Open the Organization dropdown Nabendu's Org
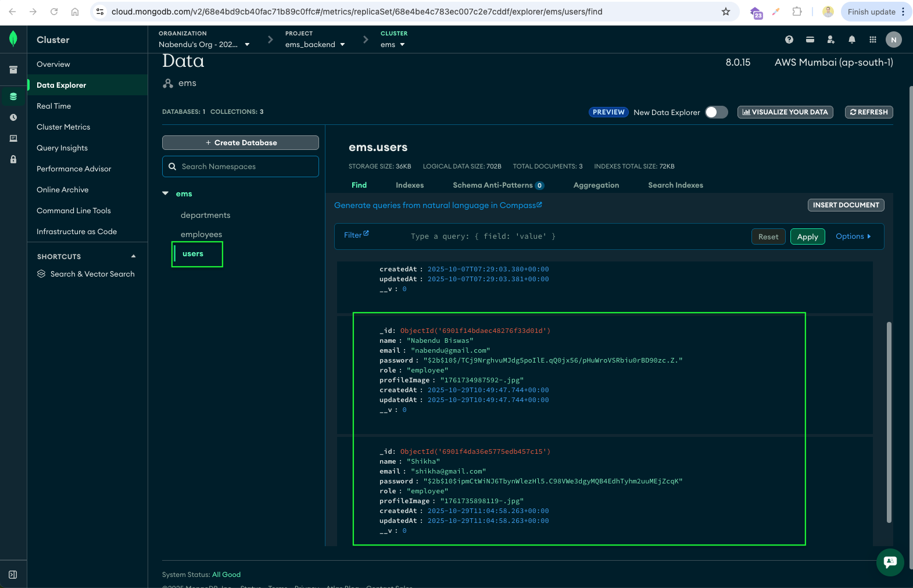Image resolution: width=913 pixels, height=588 pixels. [x=204, y=44]
